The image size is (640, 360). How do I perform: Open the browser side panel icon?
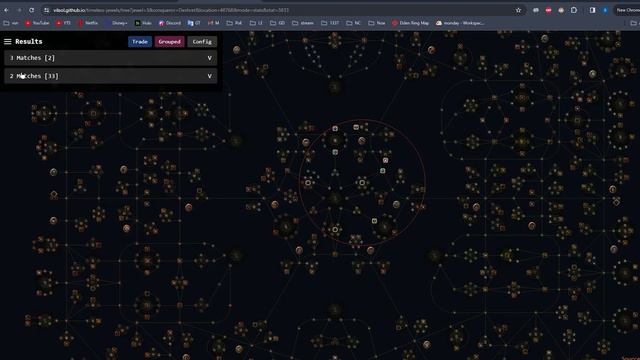click(592, 10)
